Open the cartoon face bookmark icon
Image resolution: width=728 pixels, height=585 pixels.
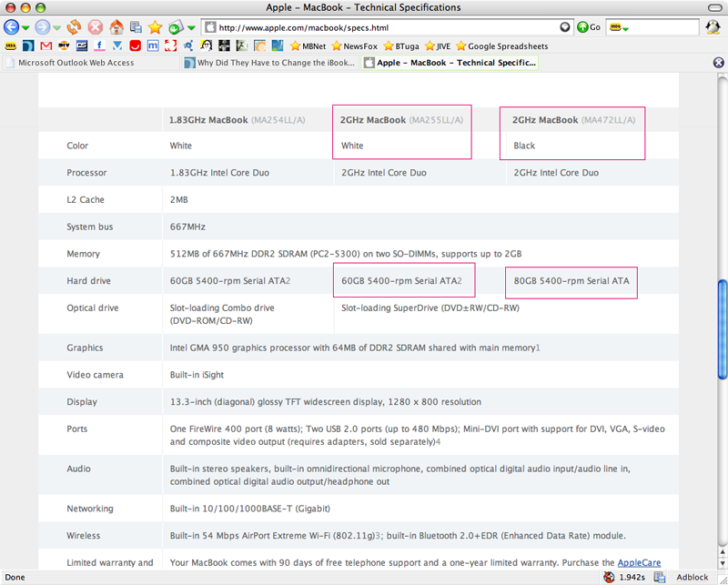pos(207,46)
